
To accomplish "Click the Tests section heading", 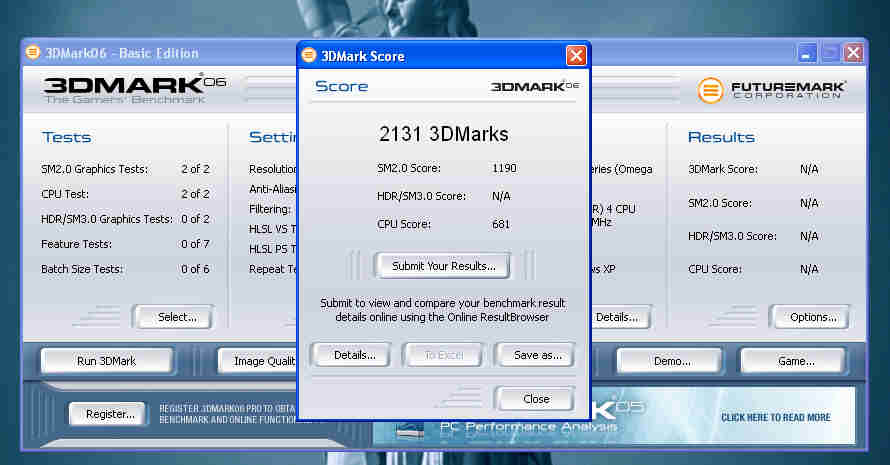I will coord(66,137).
